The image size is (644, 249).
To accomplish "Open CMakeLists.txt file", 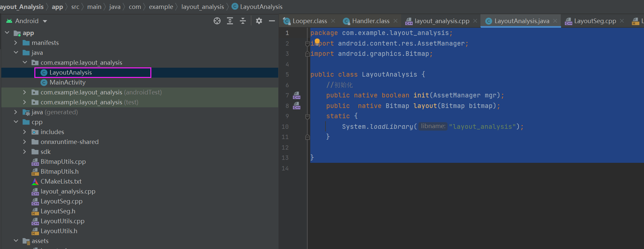I will pos(61,181).
